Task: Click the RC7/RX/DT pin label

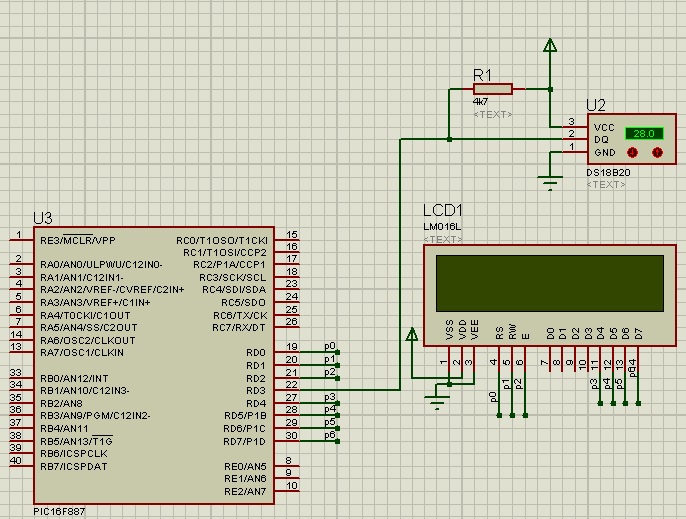Action: click(x=239, y=328)
